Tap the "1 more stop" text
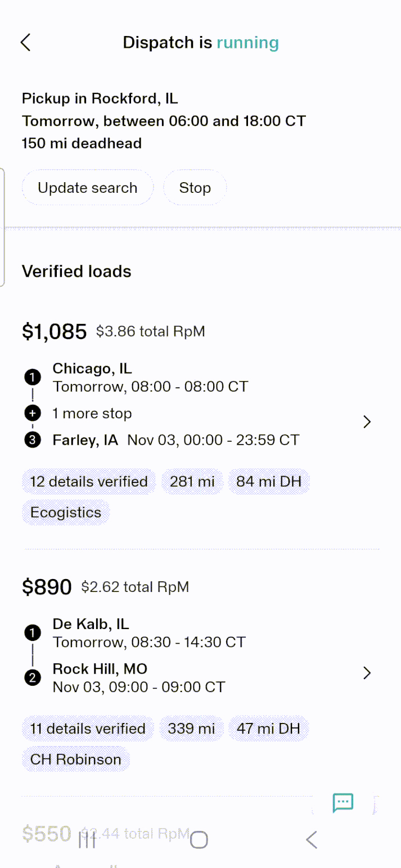This screenshot has width=401, height=868. [92, 414]
